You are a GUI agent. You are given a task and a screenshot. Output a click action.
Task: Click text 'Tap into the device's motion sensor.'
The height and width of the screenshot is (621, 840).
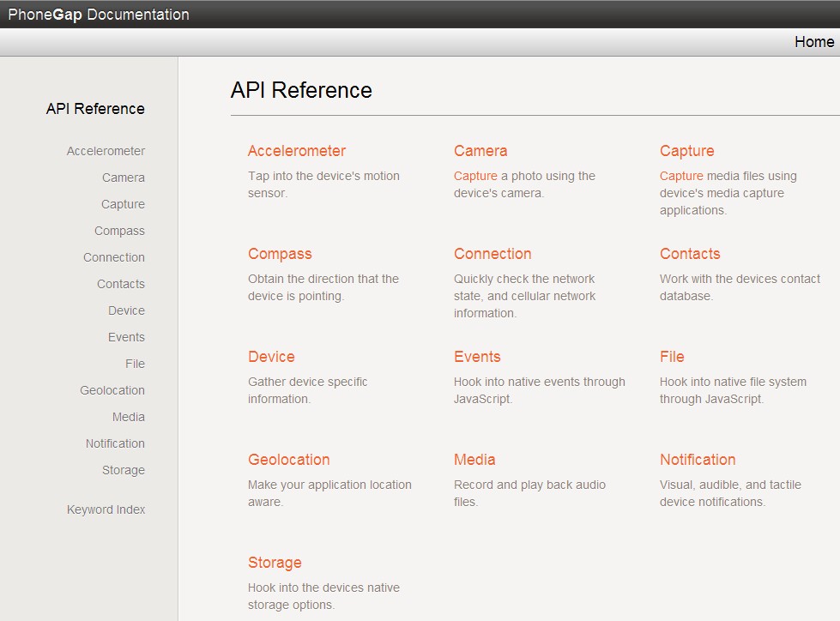point(323,184)
